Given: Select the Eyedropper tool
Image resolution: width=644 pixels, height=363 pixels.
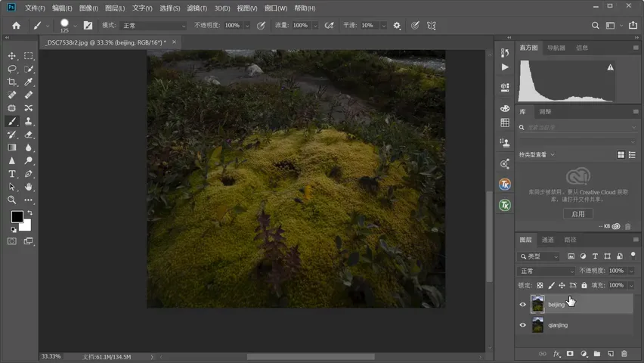Looking at the screenshot, I should click(x=28, y=82).
